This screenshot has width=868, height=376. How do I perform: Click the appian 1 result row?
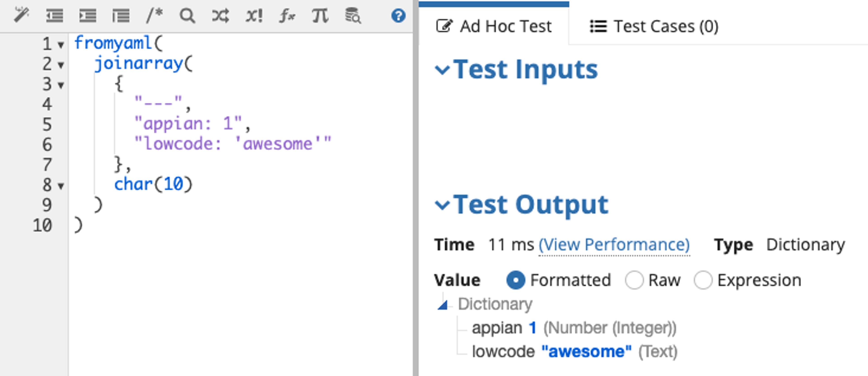point(574,328)
